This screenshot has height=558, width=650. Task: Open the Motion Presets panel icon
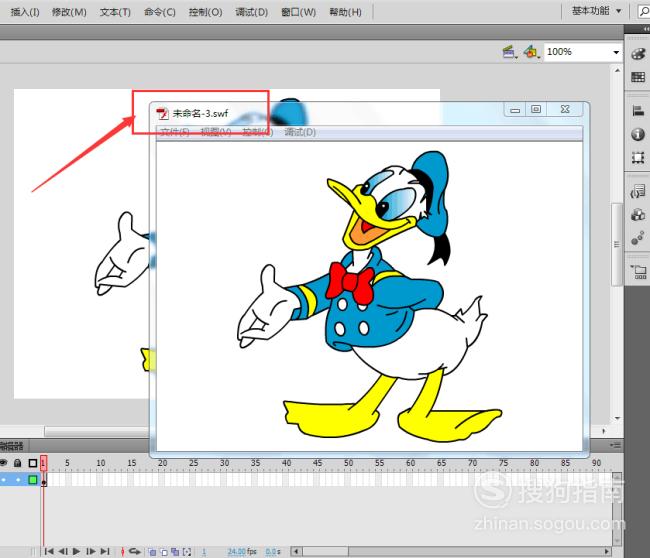coord(638,238)
